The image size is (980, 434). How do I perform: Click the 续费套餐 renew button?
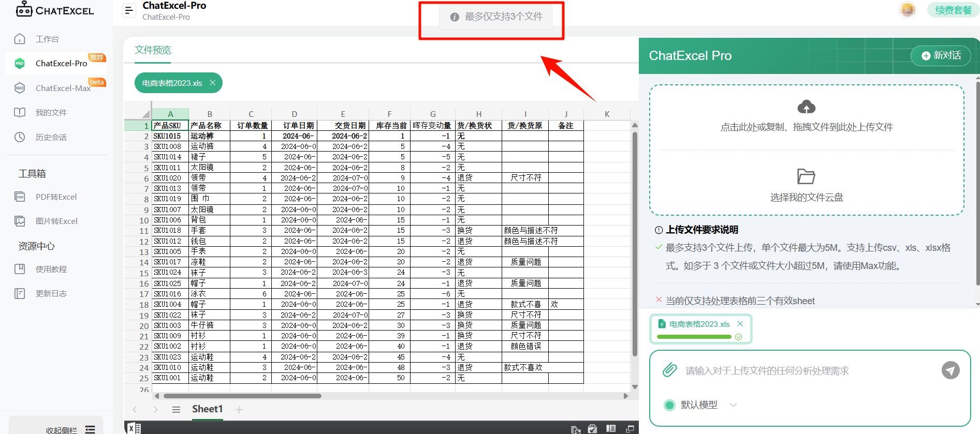point(953,10)
